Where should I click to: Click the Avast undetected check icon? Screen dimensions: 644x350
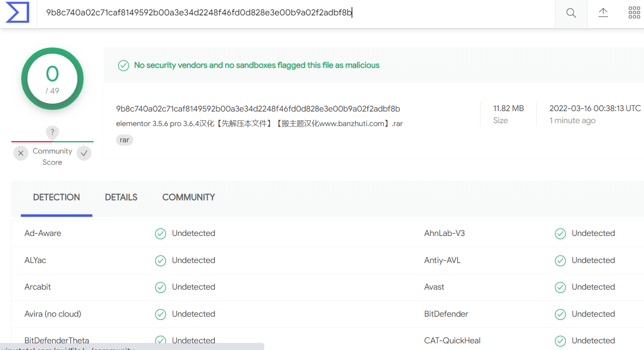point(560,288)
